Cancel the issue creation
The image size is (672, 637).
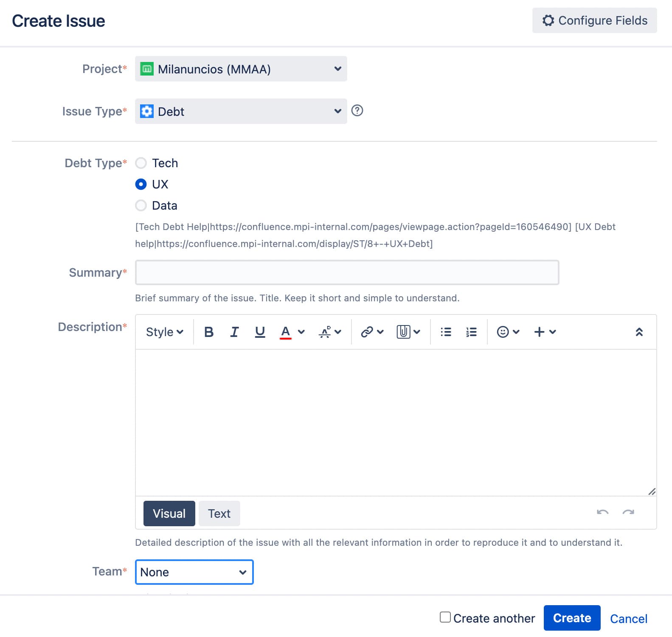[x=629, y=619]
